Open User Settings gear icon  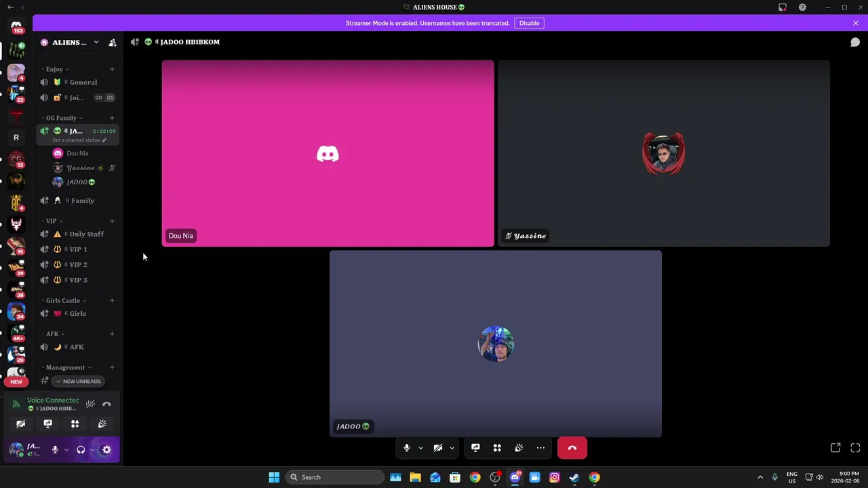point(106,449)
